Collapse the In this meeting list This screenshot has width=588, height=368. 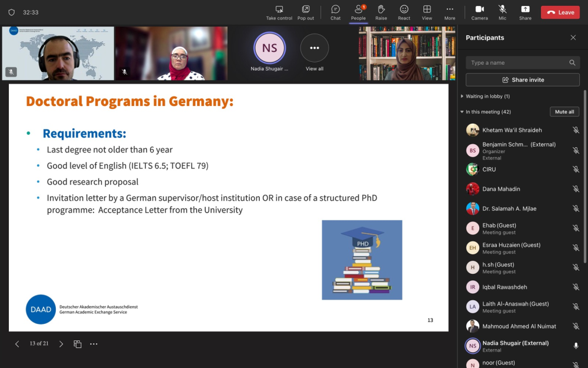coord(462,112)
